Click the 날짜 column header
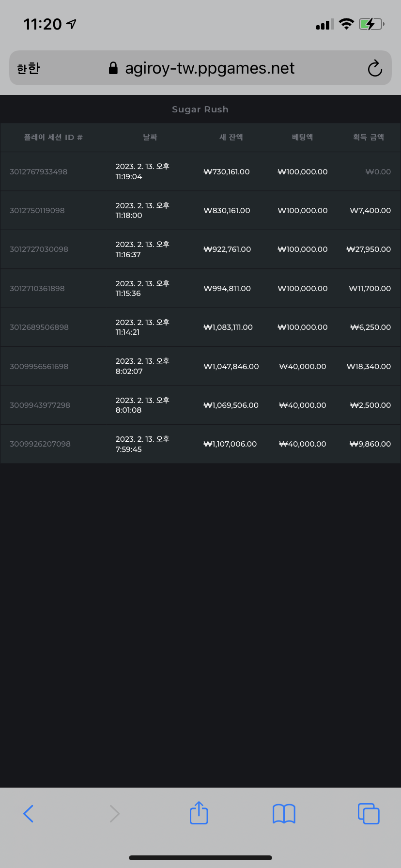This screenshot has width=401, height=868. pyautogui.click(x=150, y=137)
